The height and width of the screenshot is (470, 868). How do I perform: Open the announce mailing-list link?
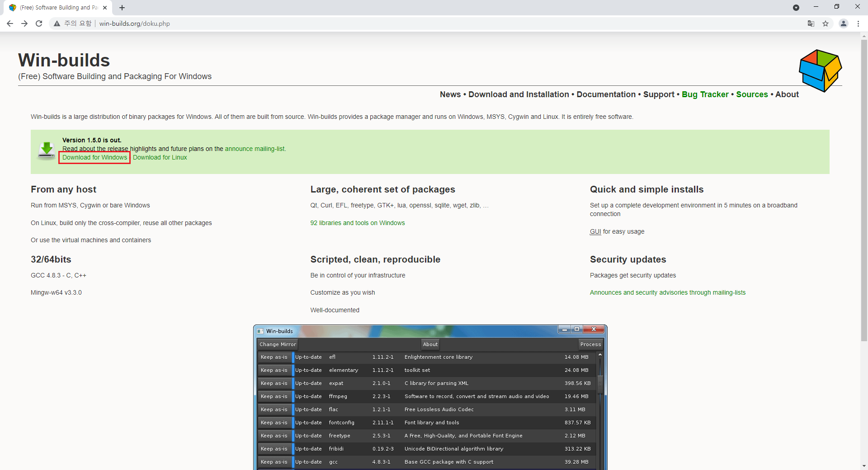coord(255,149)
